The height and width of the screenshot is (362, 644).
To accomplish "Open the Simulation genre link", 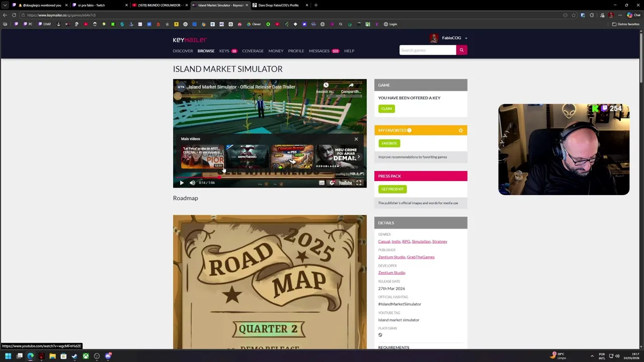I will click(421, 241).
